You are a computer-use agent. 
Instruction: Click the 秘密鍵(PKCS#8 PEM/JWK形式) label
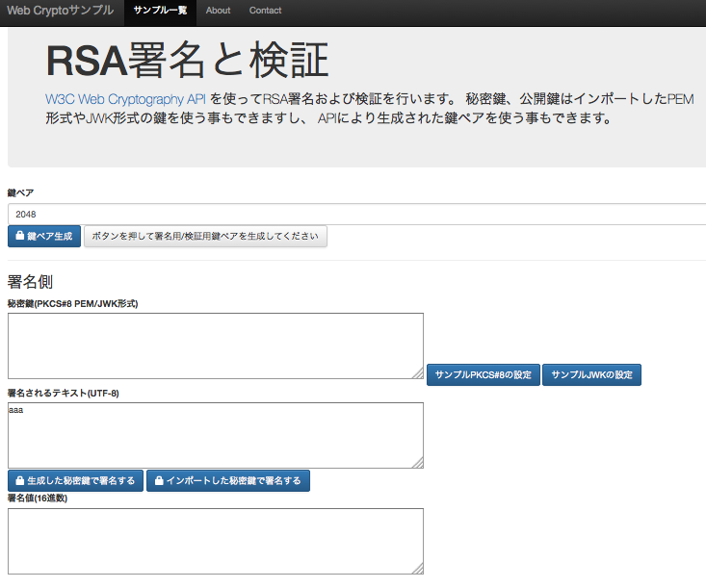[72, 304]
